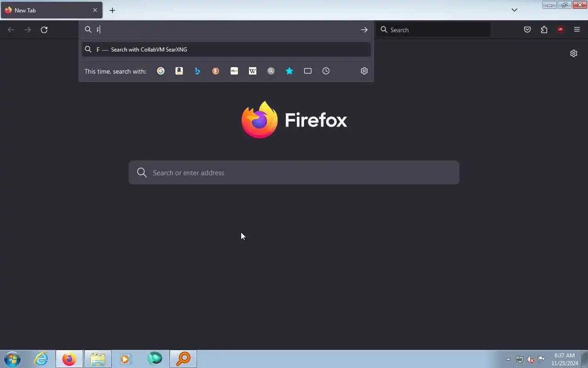
Task: Open the teal globe app in taskbar
Action: coord(155,359)
